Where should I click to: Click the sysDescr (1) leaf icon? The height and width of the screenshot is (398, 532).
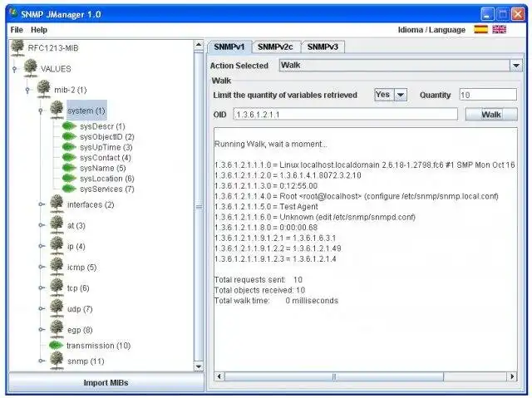point(69,126)
